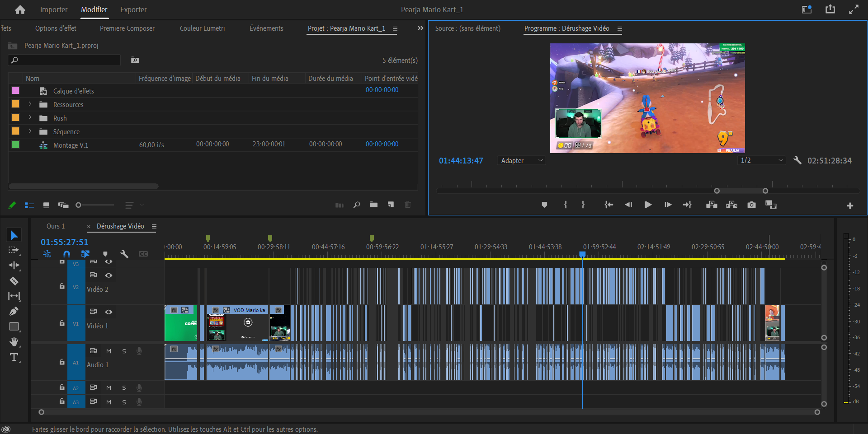Image resolution: width=868 pixels, height=434 pixels.
Task: Expand the Séquence bin
Action: [x=30, y=131]
